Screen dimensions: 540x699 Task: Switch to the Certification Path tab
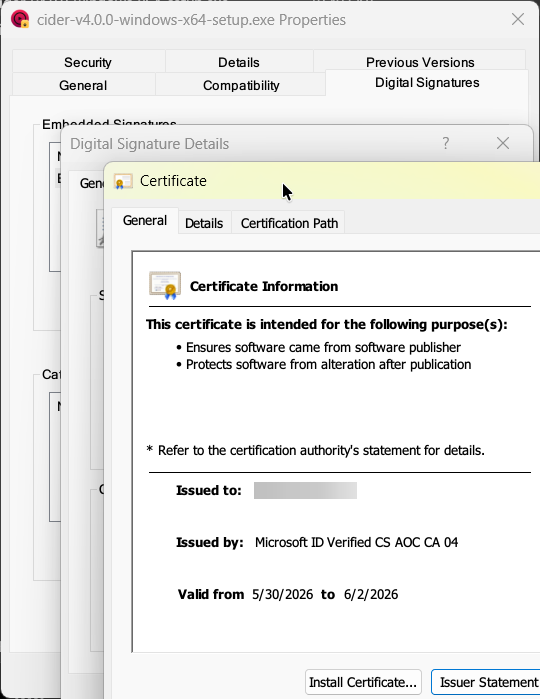click(x=289, y=223)
